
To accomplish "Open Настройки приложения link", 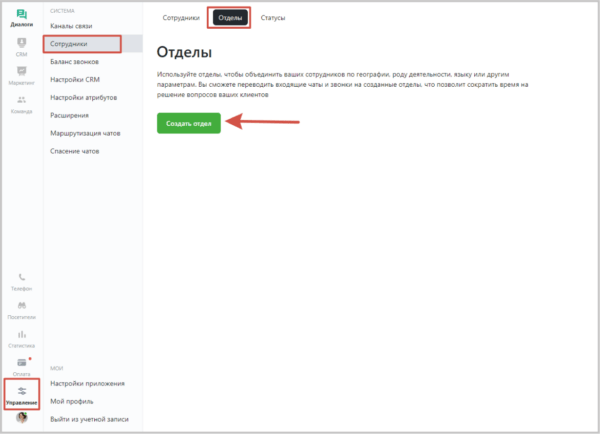I will pyautogui.click(x=87, y=383).
